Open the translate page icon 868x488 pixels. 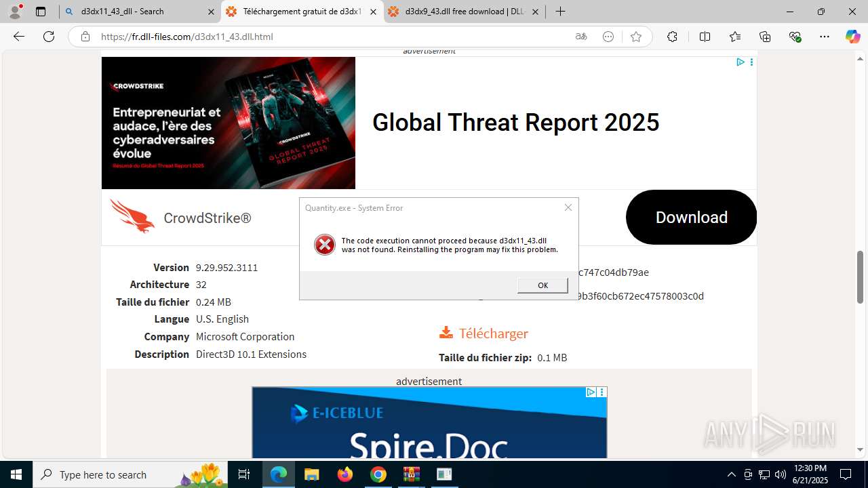[x=581, y=37]
